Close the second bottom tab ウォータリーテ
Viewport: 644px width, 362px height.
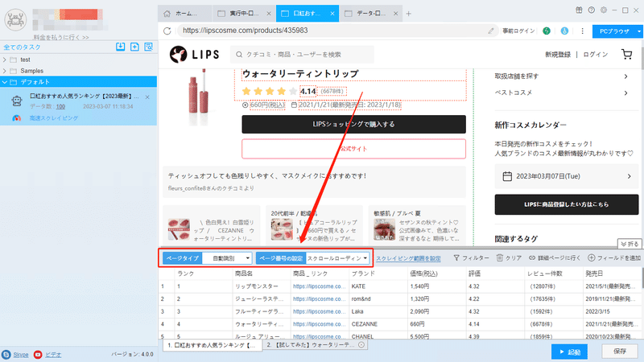361,345
